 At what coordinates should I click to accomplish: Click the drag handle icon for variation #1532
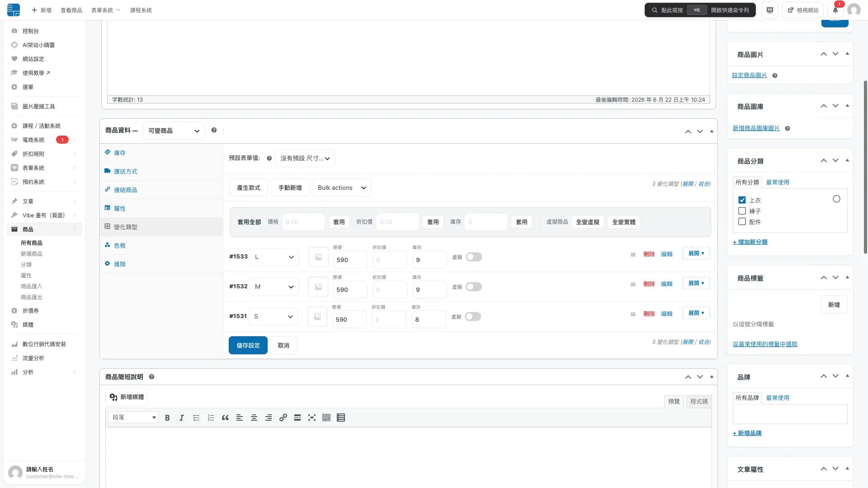click(633, 284)
